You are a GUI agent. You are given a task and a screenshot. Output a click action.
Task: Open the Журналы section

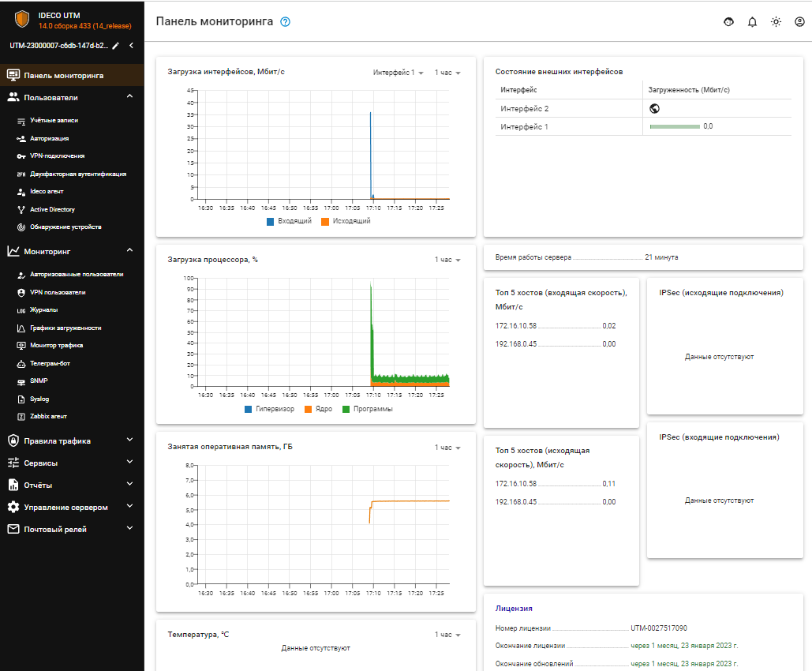[x=43, y=310]
